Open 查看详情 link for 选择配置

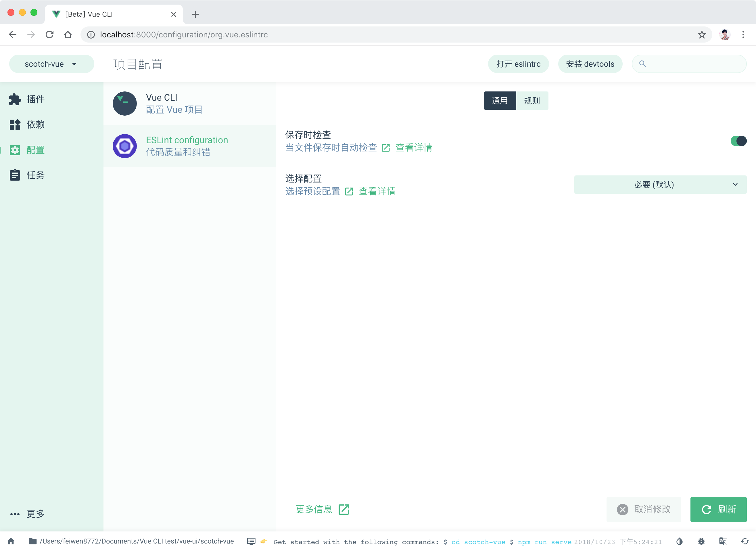point(377,191)
